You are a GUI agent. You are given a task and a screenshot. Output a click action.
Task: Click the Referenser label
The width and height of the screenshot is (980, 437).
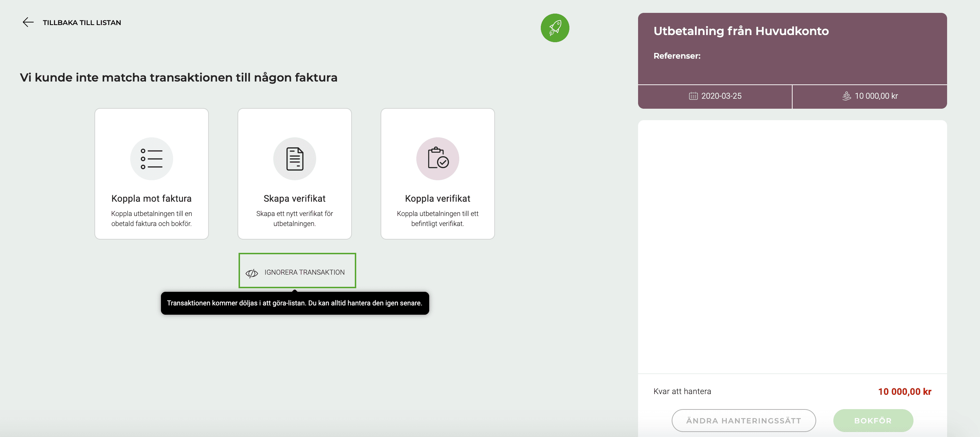[677, 56]
